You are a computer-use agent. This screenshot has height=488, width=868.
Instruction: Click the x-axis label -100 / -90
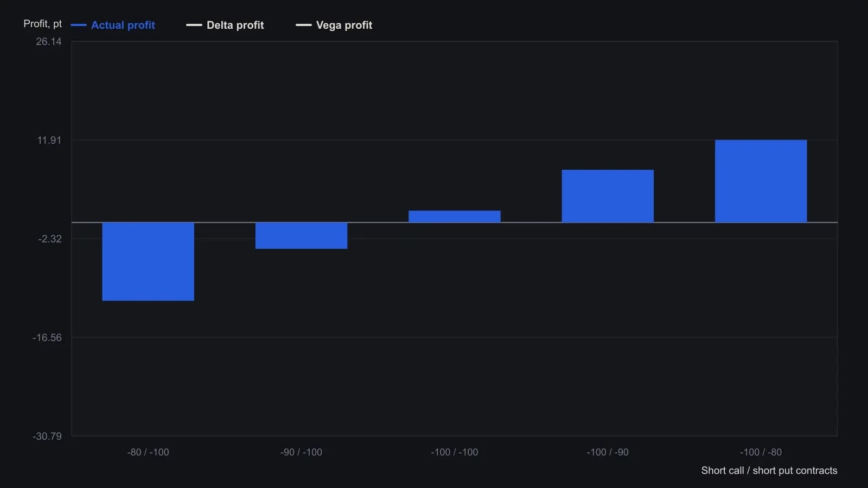[x=608, y=452]
